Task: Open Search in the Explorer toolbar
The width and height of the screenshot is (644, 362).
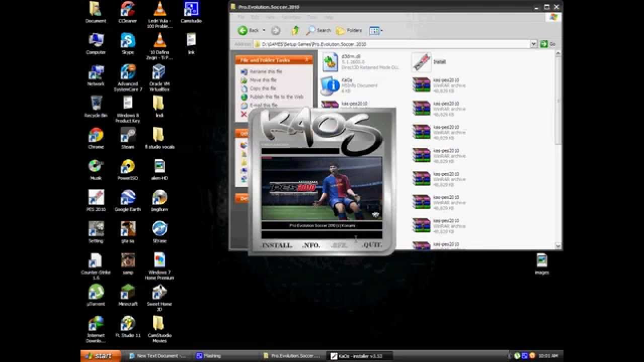Action: (318, 31)
